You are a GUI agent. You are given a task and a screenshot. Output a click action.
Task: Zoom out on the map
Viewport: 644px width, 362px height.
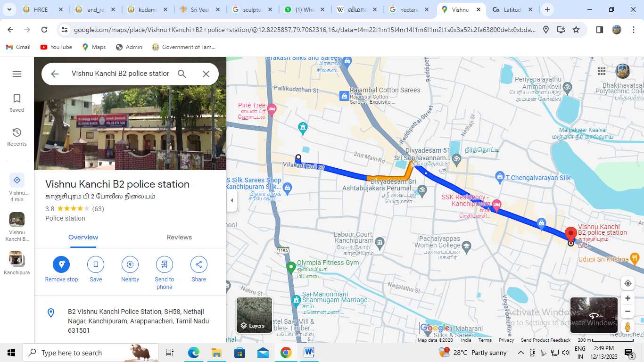tap(627, 312)
